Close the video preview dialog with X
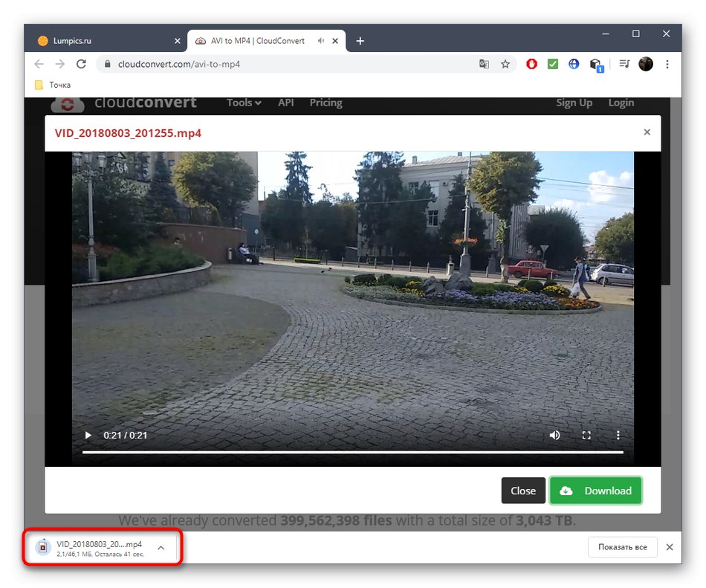This screenshot has width=706, height=588. click(x=647, y=132)
